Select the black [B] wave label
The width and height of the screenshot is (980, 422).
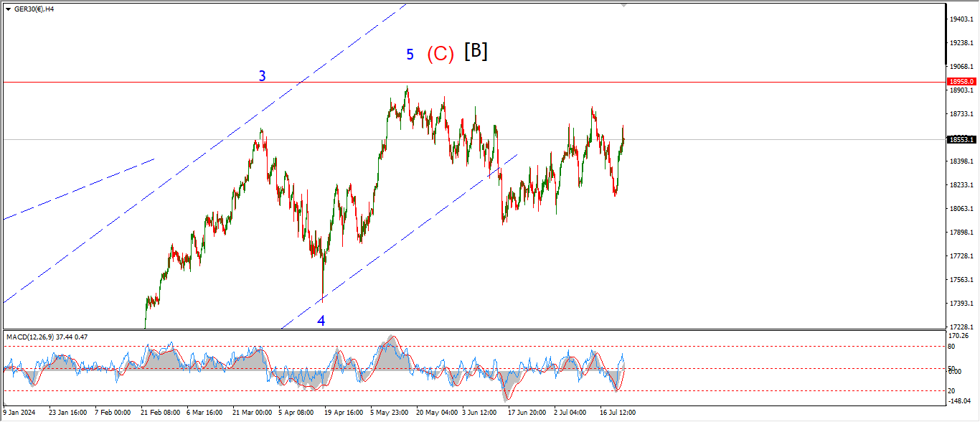pyautogui.click(x=476, y=52)
